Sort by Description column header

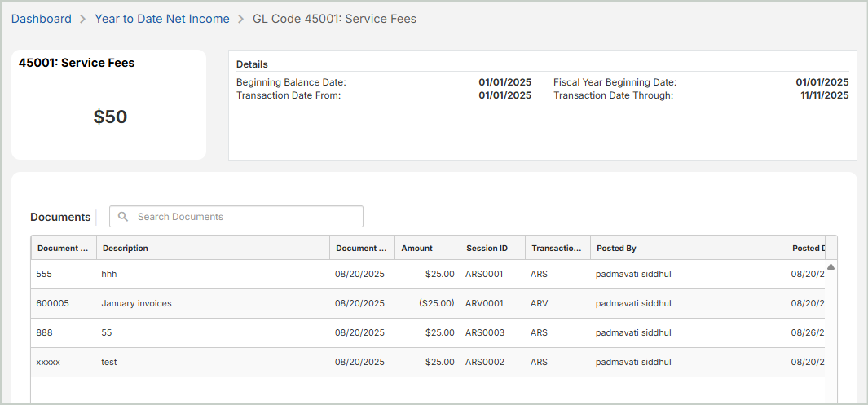[x=126, y=248]
